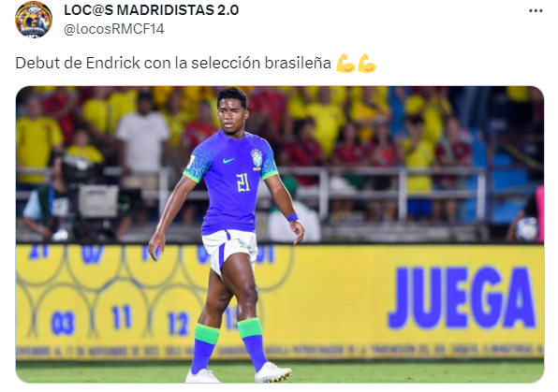Open the @locosRMCF14 handle link
This screenshot has height=392, width=558.
[114, 29]
